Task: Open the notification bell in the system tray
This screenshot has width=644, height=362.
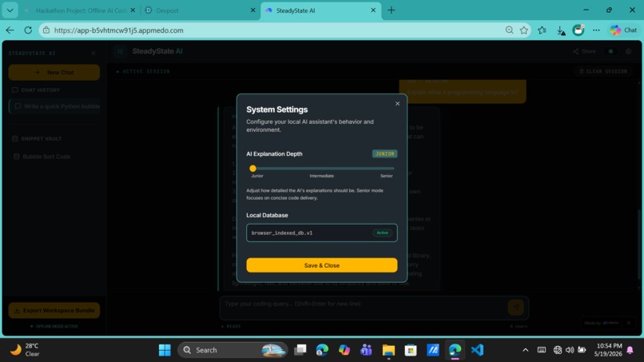Action: [x=630, y=350]
